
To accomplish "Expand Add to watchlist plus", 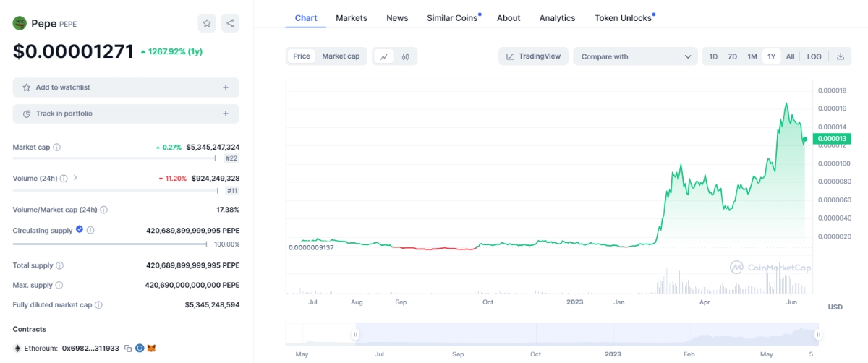I will coord(226,87).
